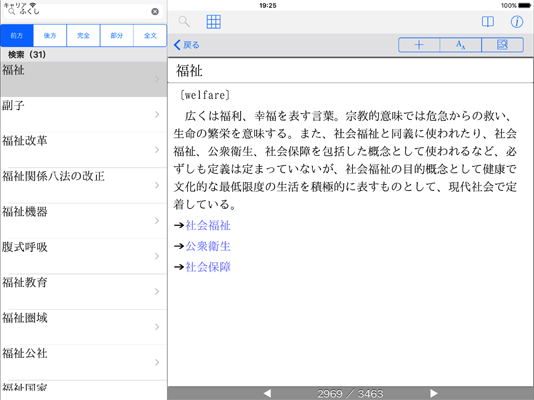This screenshot has height=400, width=534.
Task: Select the 前方 prefix-match tab
Action: point(17,35)
